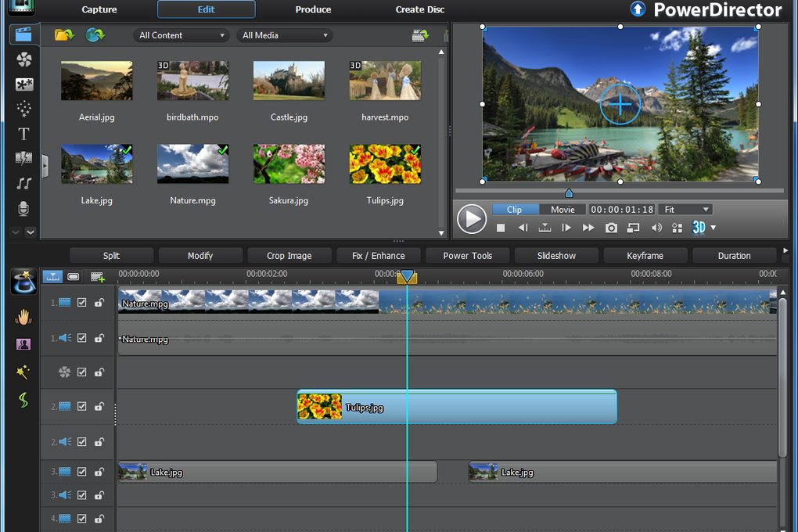Select the Sakura.jpg thumbnail

point(289,164)
